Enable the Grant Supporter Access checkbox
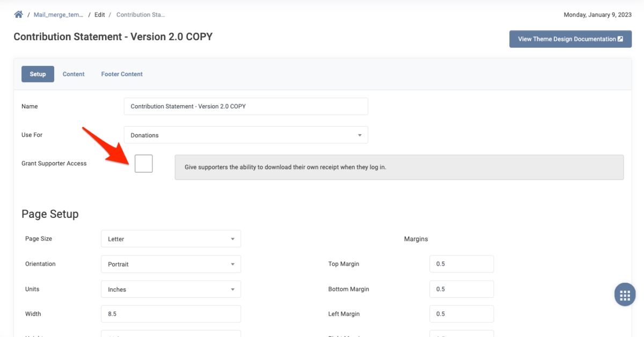The width and height of the screenshot is (644, 337). point(143,163)
